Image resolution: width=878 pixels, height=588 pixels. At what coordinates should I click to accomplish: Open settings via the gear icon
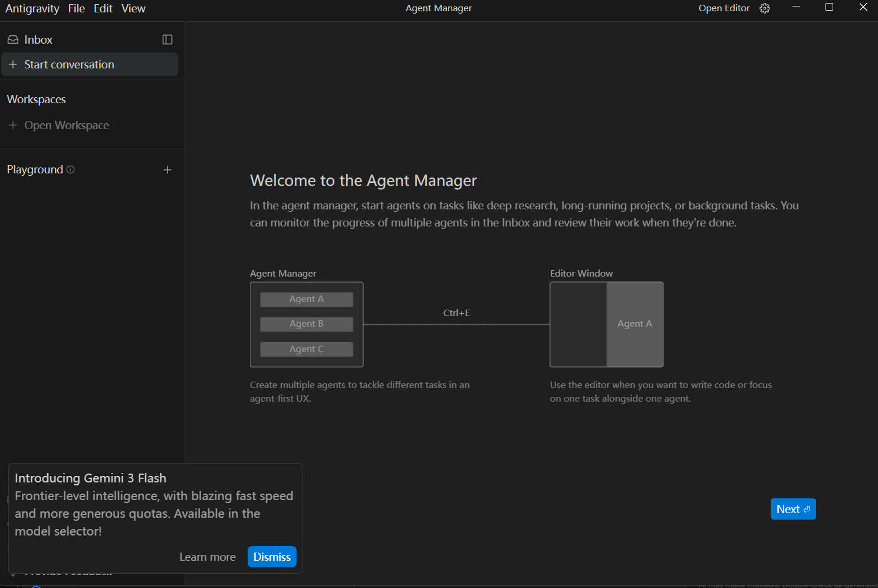tap(765, 8)
